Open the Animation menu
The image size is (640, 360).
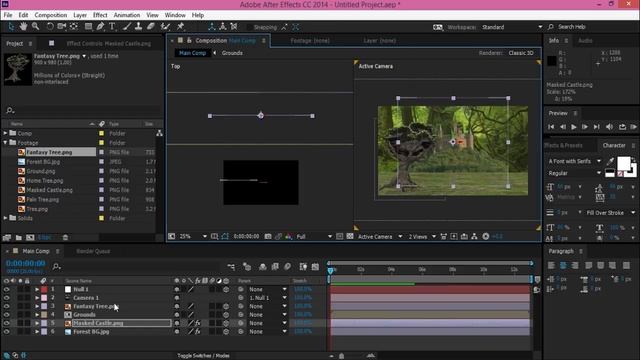(x=127, y=15)
